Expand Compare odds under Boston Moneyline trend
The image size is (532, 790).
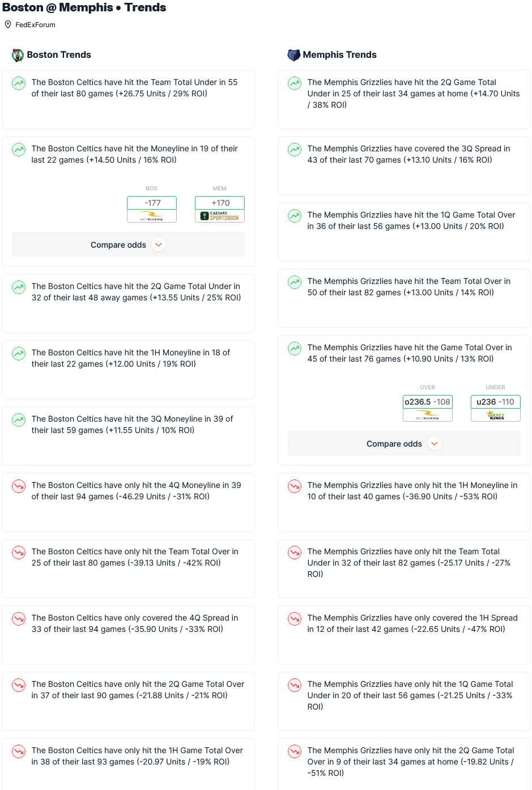pos(128,245)
